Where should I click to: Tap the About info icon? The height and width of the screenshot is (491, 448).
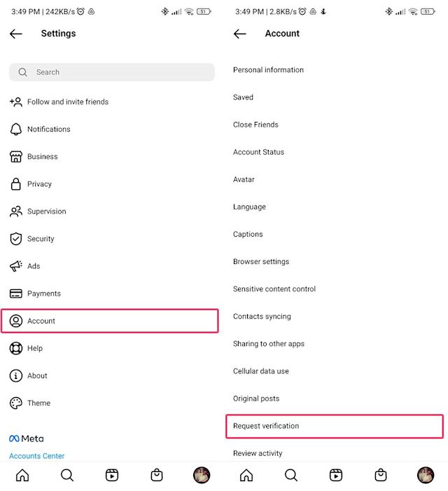(x=16, y=375)
